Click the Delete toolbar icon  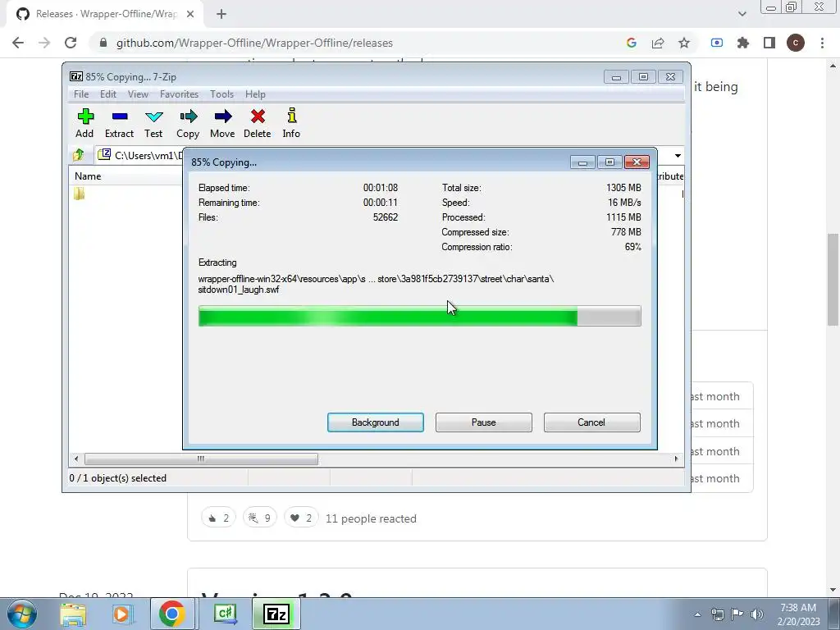click(257, 123)
